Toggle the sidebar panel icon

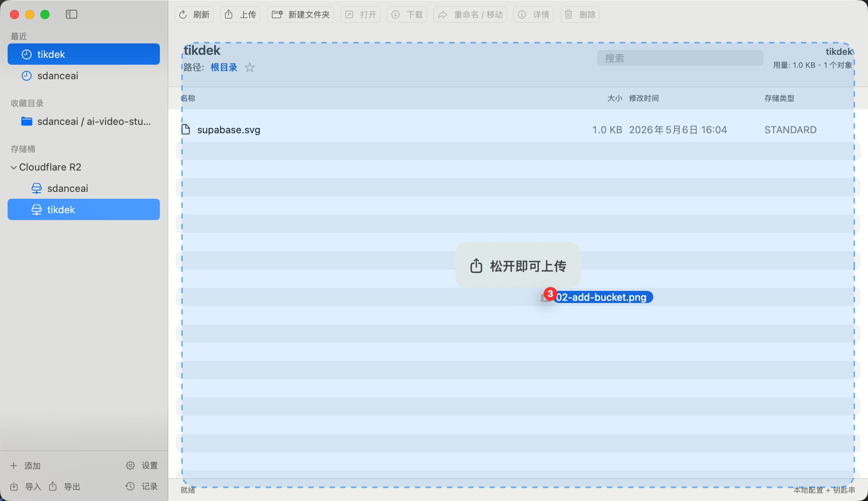tap(72, 14)
